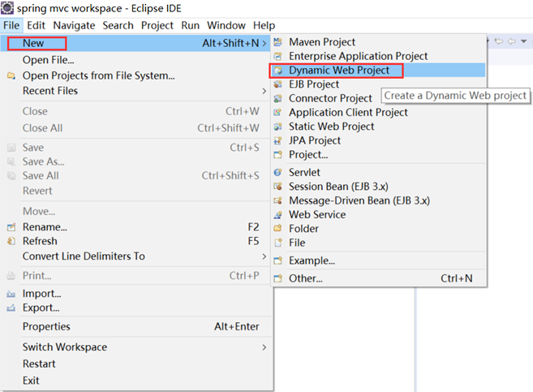Open the Navigate menu
The height and width of the screenshot is (392, 533).
74,25
